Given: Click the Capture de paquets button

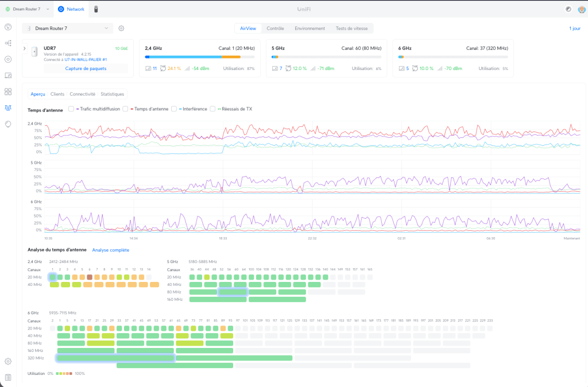Looking at the screenshot, I should click(x=86, y=68).
